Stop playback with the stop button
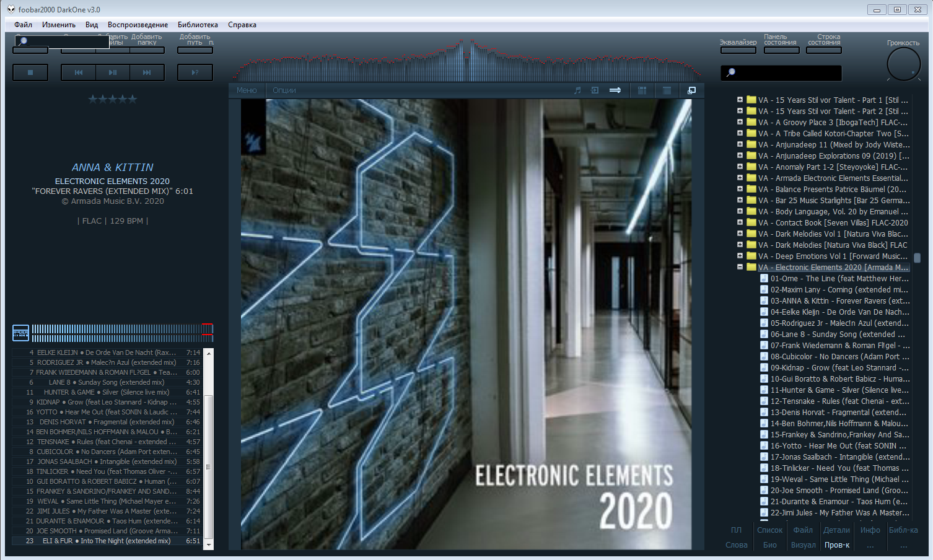933x560 pixels. tap(30, 72)
